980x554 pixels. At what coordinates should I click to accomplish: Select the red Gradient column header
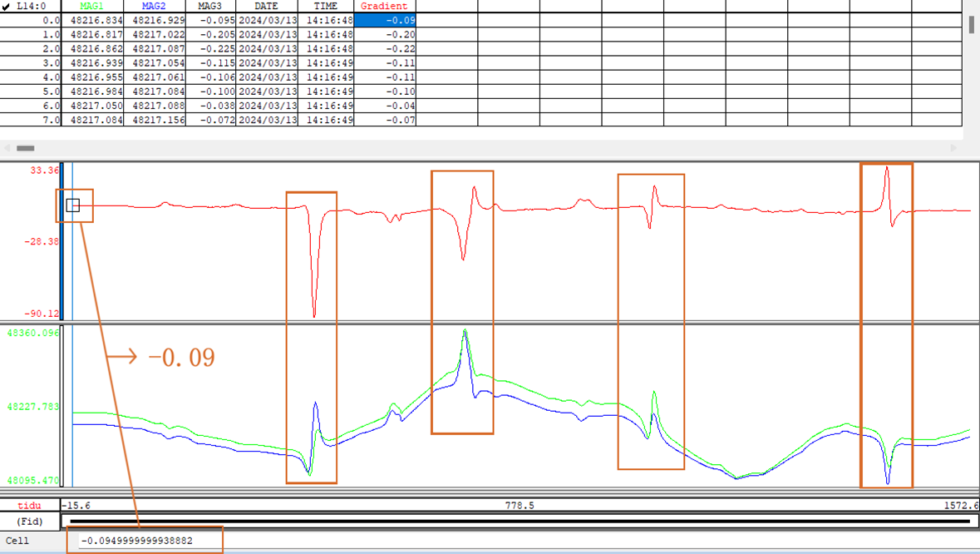tap(384, 6)
